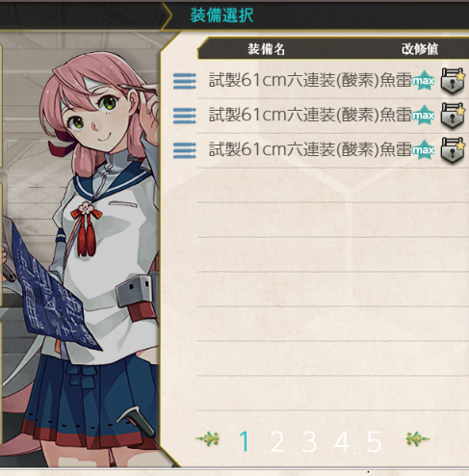Open page 2 of equipment list
This screenshot has height=476, width=469.
[x=277, y=441]
